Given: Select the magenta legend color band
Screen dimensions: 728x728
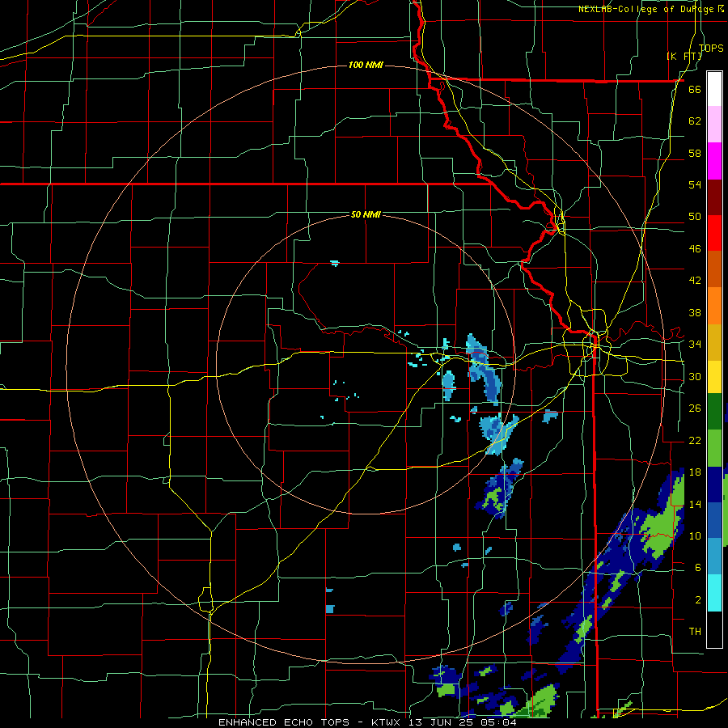Looking at the screenshot, I should click(714, 161).
